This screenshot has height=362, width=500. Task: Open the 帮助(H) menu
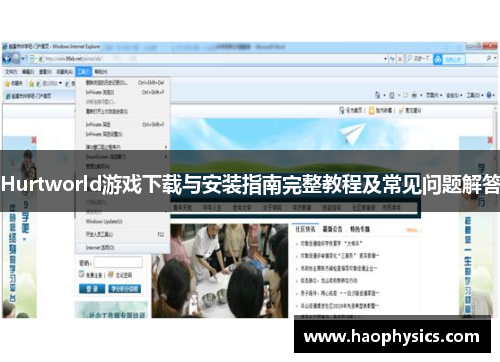click(101, 71)
